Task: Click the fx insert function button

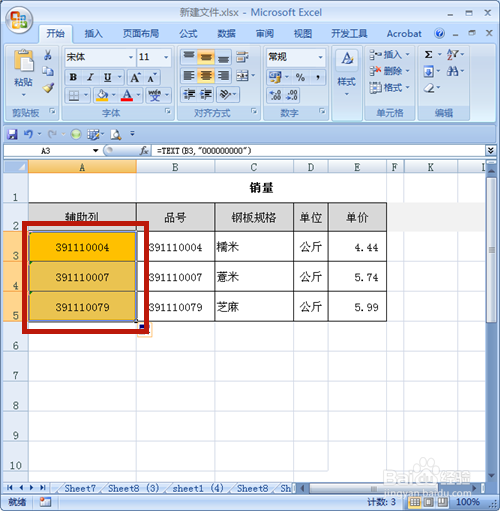Action: click(x=144, y=151)
